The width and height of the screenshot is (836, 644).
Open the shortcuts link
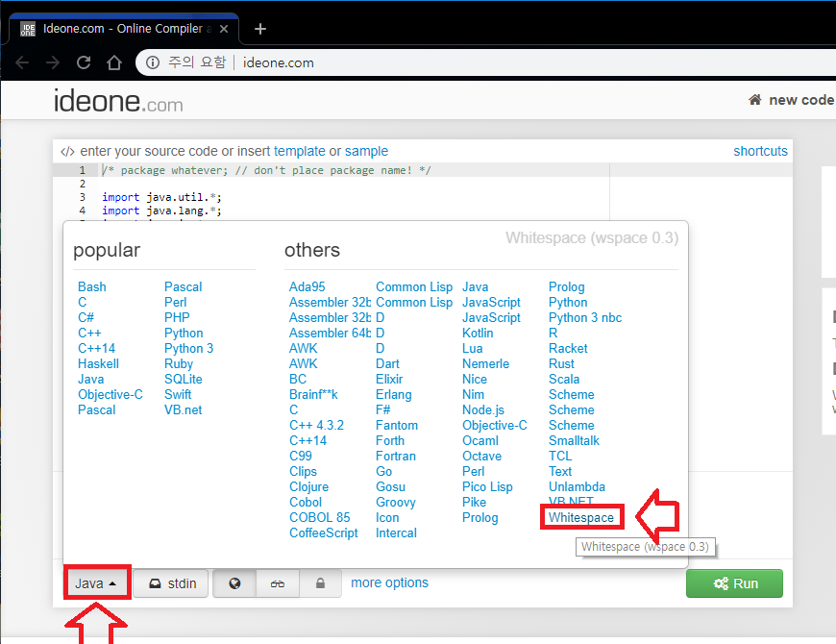(x=760, y=152)
